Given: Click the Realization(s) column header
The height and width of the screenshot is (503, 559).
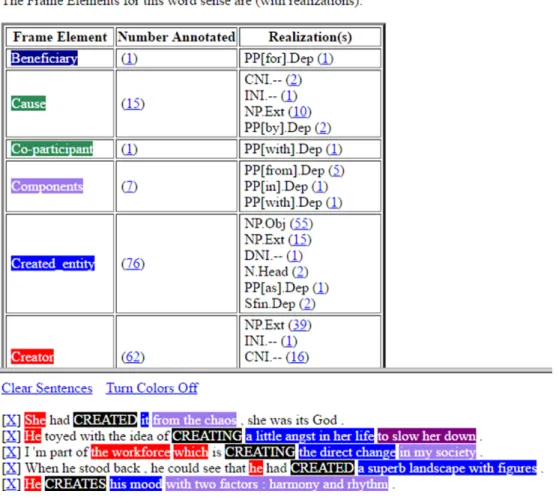Looking at the screenshot, I should click(x=310, y=37).
